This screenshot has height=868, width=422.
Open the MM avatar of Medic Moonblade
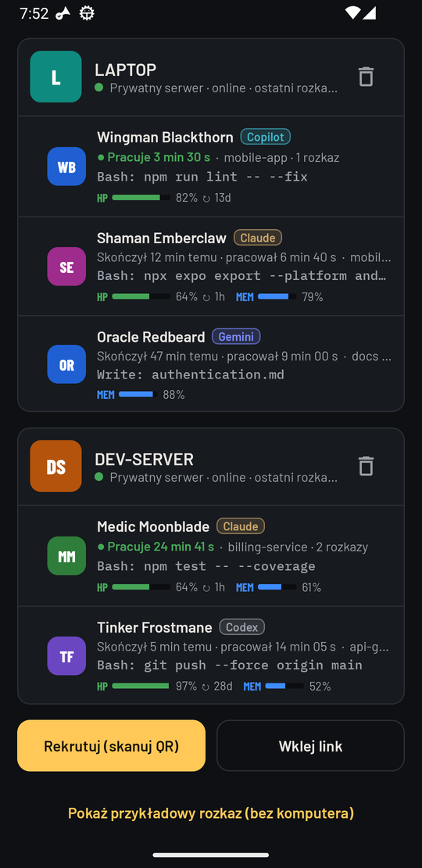tap(66, 556)
